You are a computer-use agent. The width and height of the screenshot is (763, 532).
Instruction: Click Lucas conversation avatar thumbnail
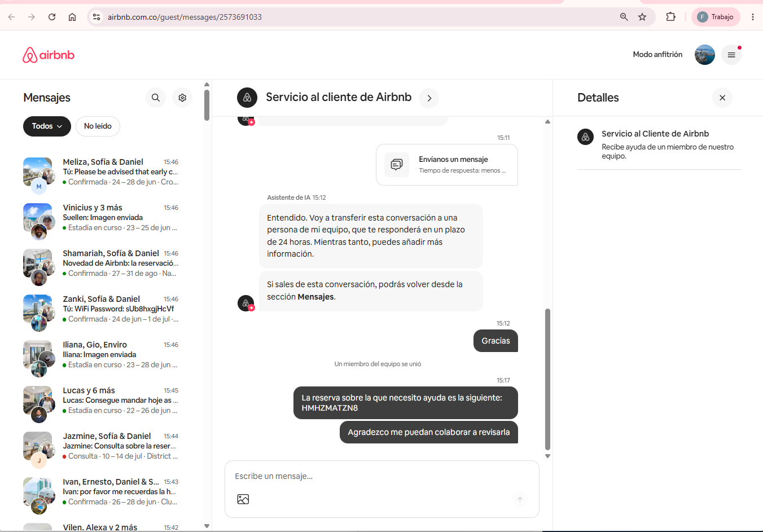click(x=38, y=404)
